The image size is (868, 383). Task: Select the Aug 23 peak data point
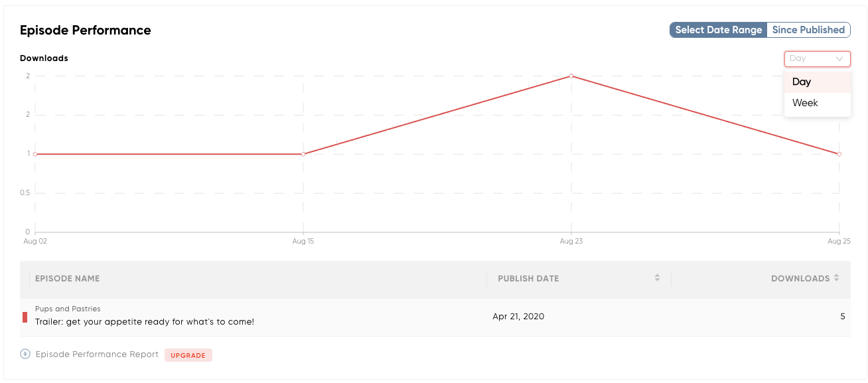click(571, 76)
